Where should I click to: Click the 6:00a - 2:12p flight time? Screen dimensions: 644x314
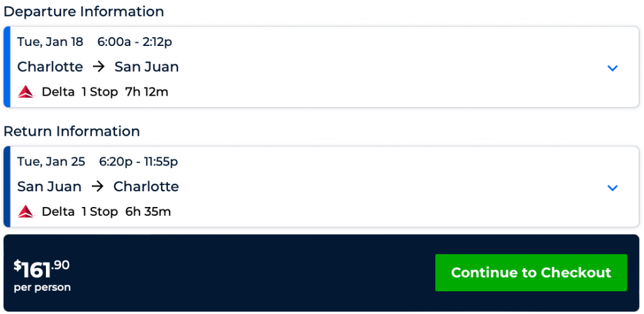point(135,42)
